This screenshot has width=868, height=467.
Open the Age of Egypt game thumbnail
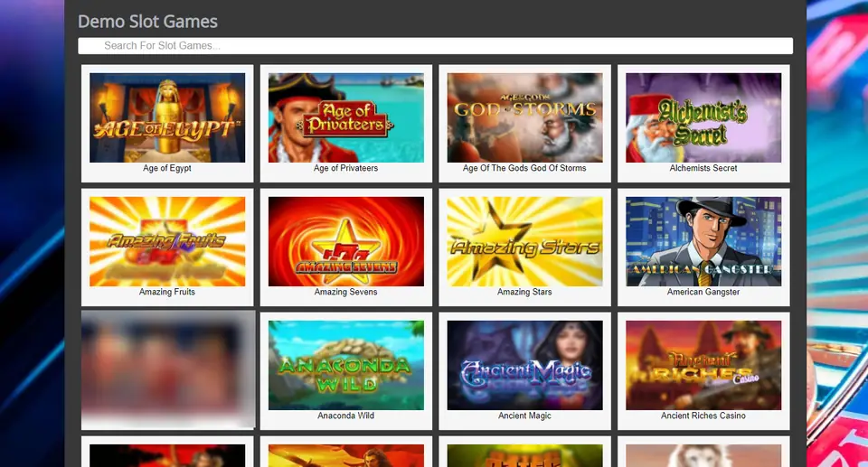pyautogui.click(x=167, y=117)
